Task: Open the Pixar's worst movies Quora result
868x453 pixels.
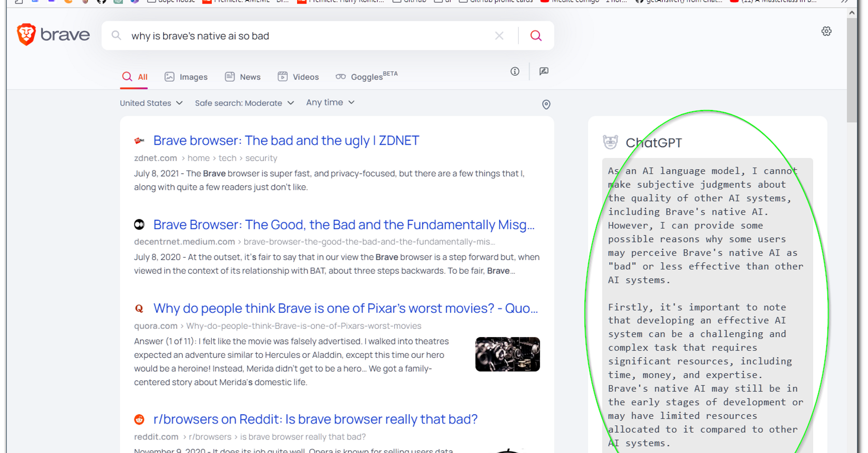Action: point(346,308)
